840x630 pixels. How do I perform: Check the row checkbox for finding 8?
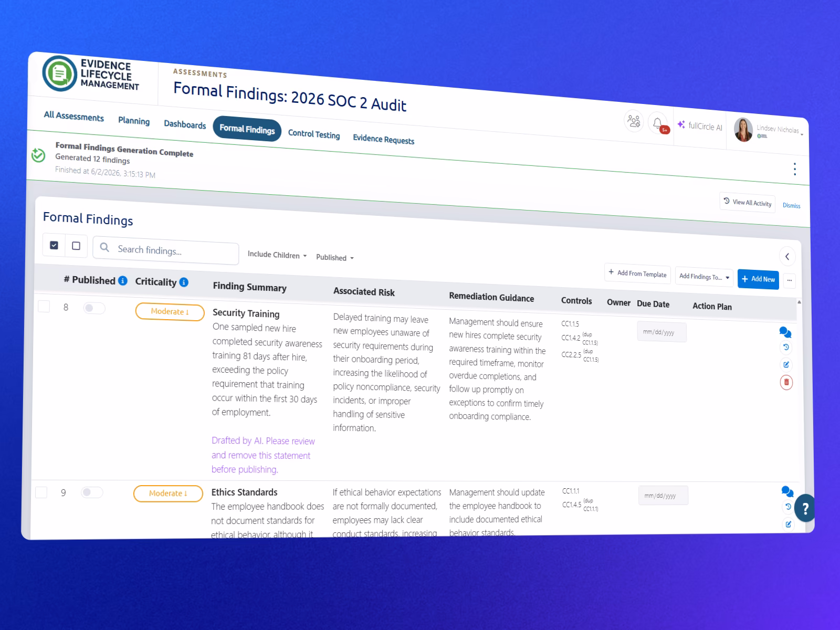pyautogui.click(x=44, y=306)
